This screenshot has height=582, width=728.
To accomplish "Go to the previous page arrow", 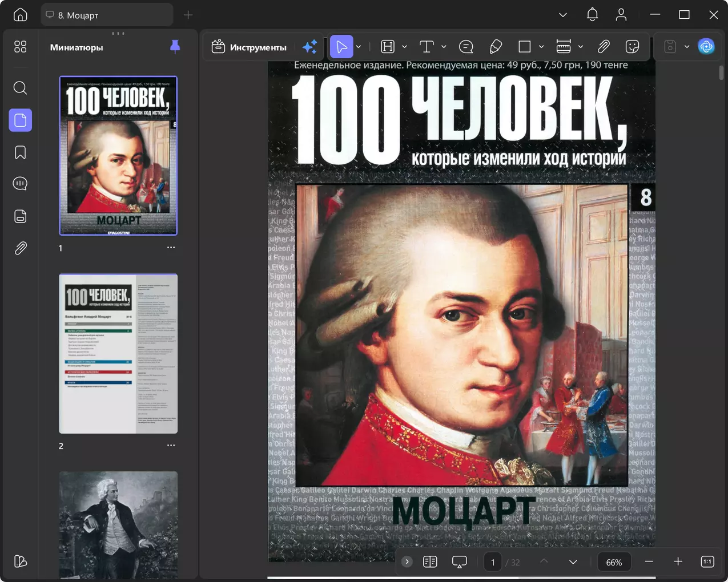I will pyautogui.click(x=544, y=562).
